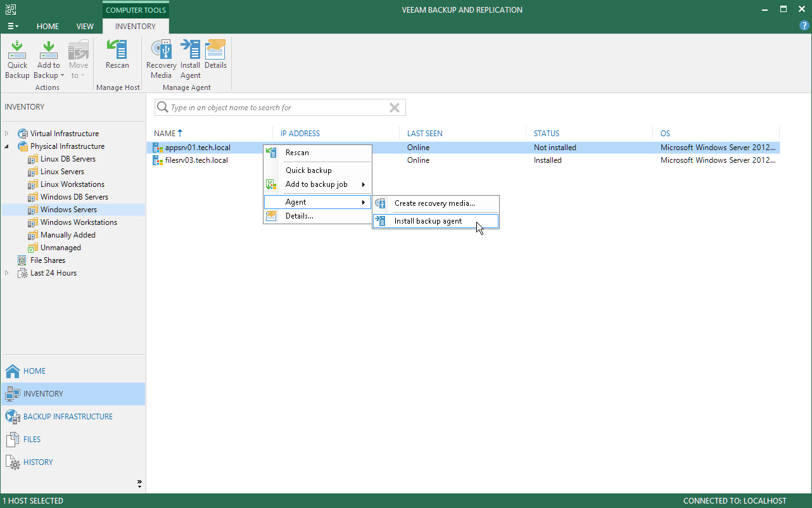Click the Physical Infrastructure tree icon

[x=23, y=146]
